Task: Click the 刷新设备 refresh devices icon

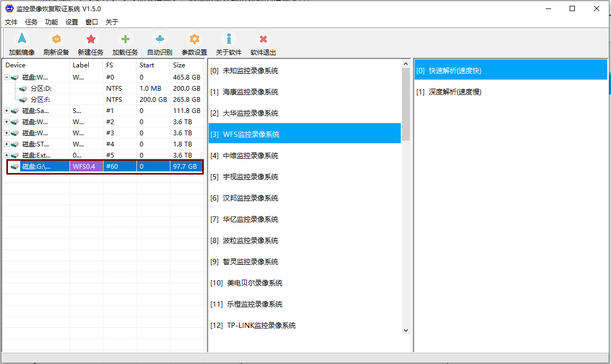Action: click(x=56, y=39)
